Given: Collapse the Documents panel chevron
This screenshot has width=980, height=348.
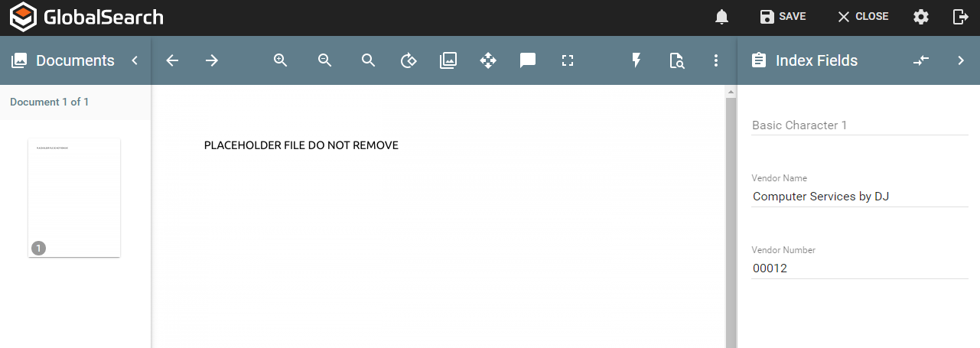Looking at the screenshot, I should pos(135,60).
